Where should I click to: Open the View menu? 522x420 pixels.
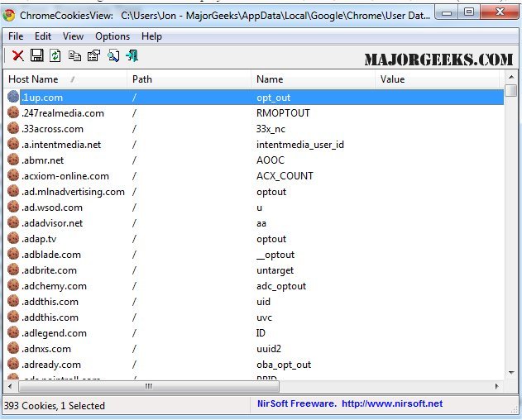tap(73, 36)
